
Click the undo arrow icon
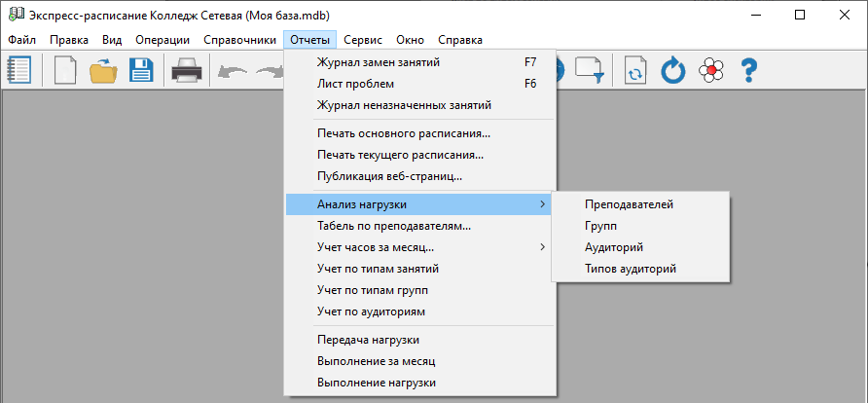pyautogui.click(x=233, y=71)
